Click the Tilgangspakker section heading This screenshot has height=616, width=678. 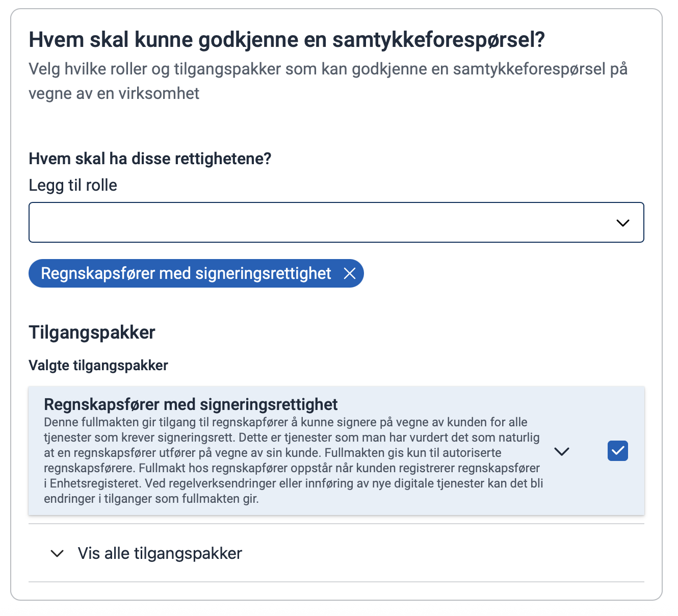pos(92,332)
